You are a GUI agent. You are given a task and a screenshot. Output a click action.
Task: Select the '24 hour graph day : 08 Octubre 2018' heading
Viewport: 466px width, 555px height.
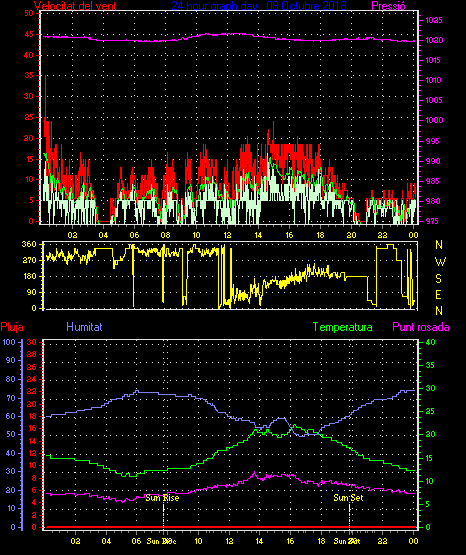[259, 6]
